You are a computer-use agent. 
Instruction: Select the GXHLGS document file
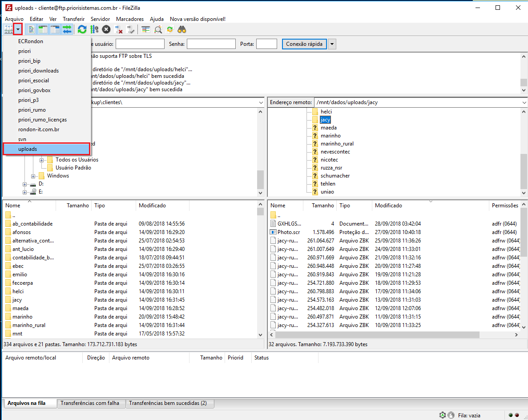pos(289,224)
